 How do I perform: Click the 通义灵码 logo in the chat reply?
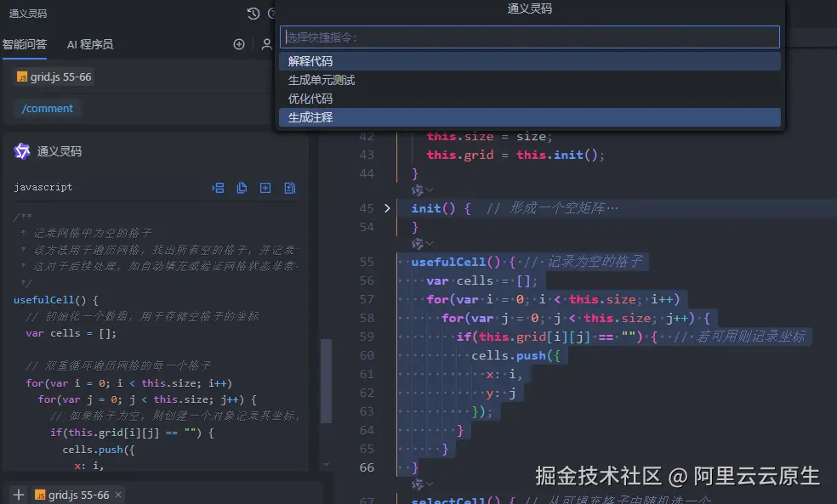point(22,151)
